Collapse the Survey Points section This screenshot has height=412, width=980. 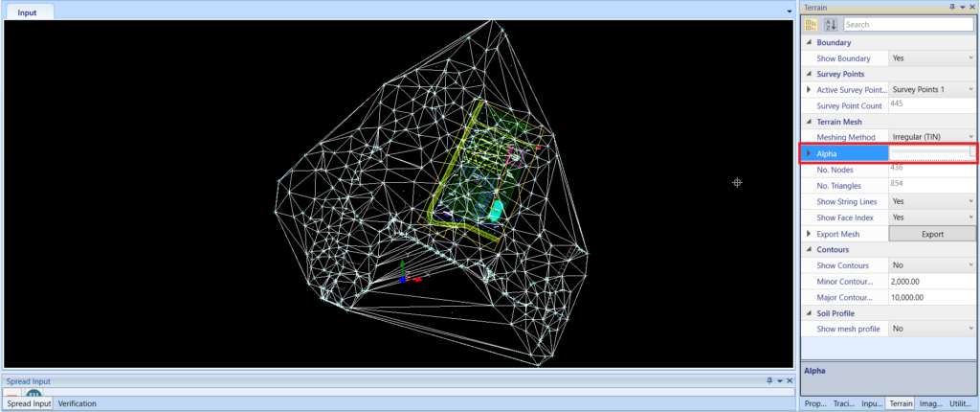[x=810, y=74]
